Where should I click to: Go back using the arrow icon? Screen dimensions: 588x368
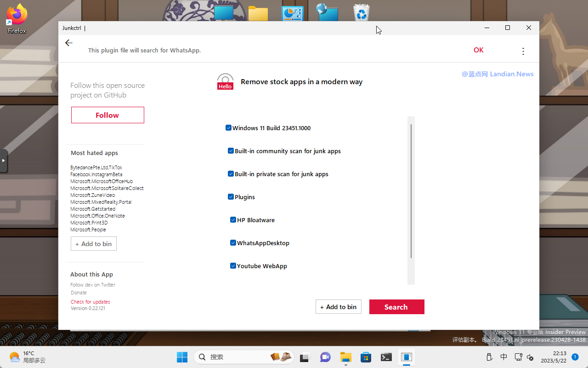pos(69,43)
